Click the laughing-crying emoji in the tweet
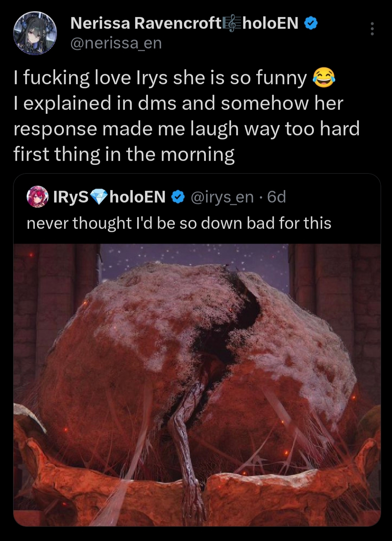The image size is (392, 541). pos(324,78)
